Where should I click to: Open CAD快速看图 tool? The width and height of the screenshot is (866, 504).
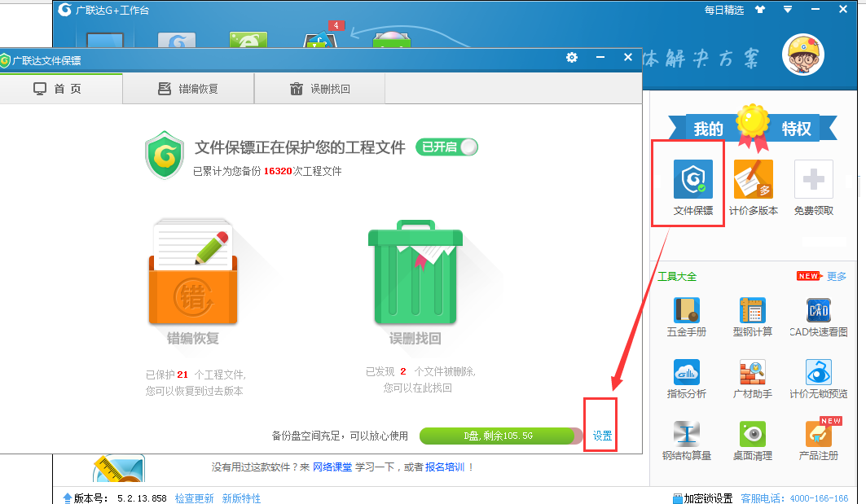[819, 309]
